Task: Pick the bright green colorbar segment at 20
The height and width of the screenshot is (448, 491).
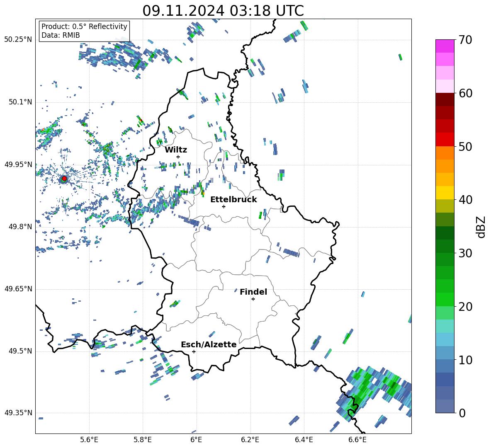Action: click(445, 299)
